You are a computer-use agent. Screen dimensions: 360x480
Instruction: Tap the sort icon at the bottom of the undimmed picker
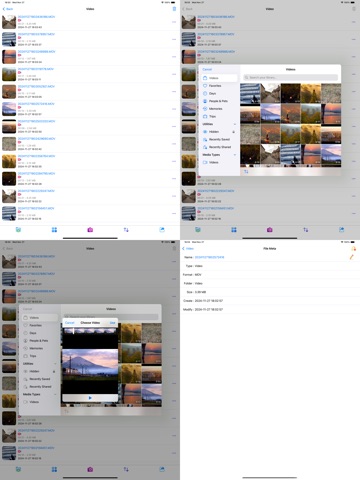(246, 172)
